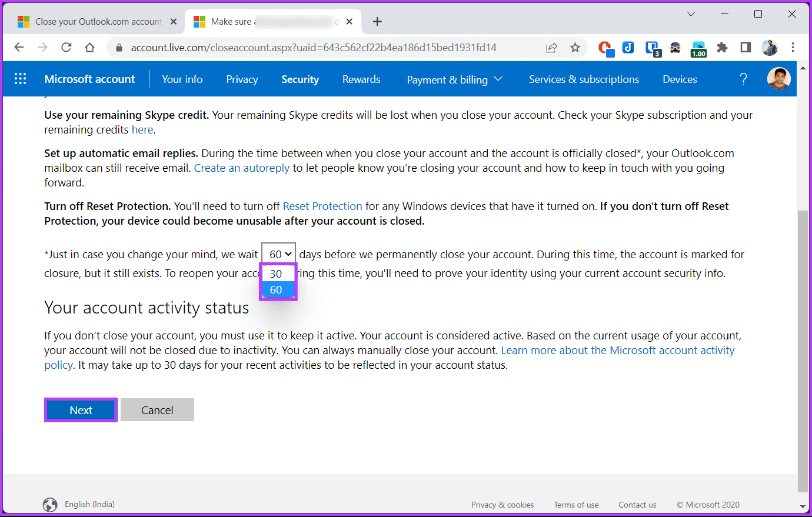Click the 'Your account activity status' heading
Viewport: 812px width, 517px height.
(x=147, y=308)
